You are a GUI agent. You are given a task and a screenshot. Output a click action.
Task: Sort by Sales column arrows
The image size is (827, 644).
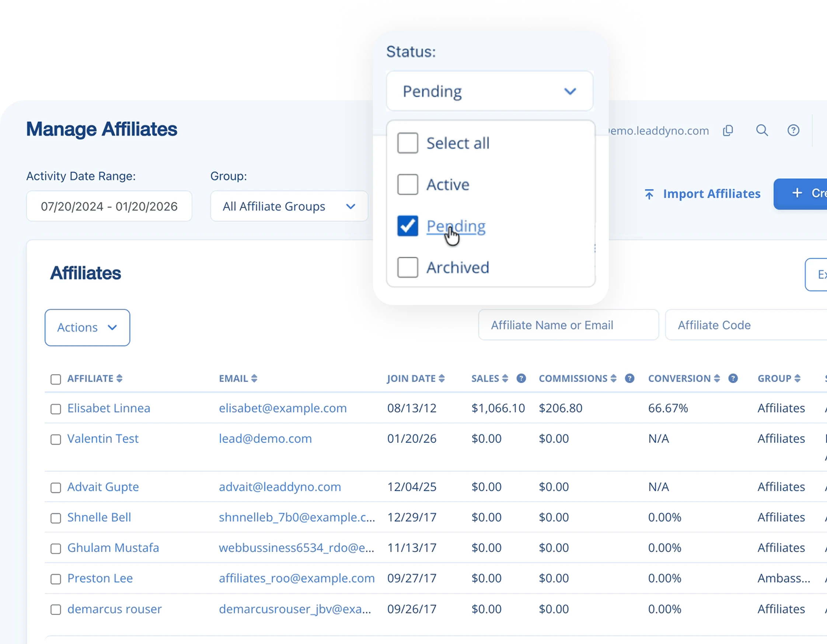(x=505, y=379)
